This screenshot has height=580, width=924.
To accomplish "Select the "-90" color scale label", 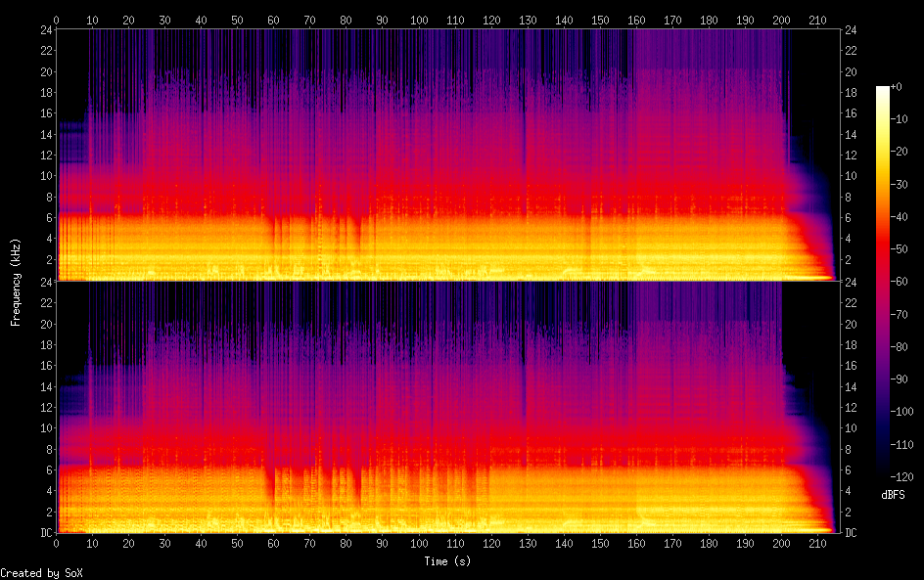I will tap(899, 379).
